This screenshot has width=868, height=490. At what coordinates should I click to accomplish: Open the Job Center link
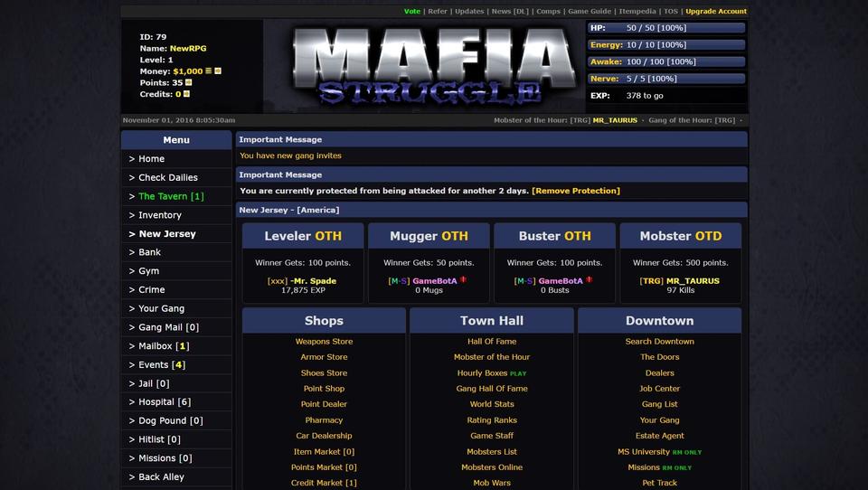[x=659, y=389]
